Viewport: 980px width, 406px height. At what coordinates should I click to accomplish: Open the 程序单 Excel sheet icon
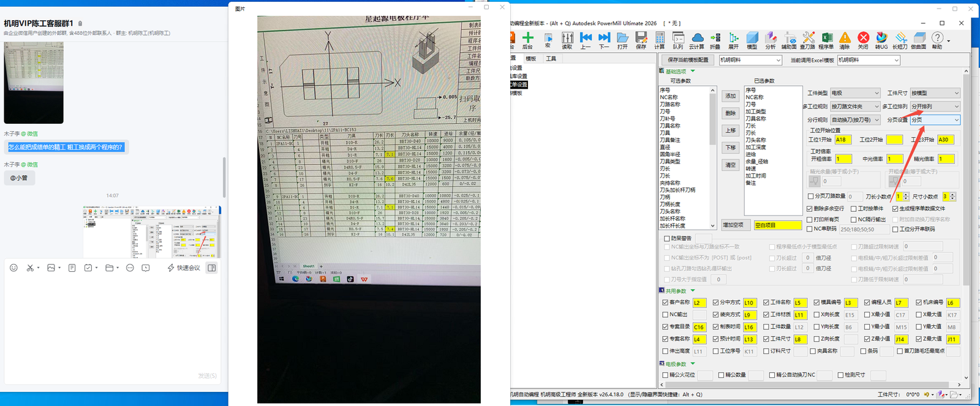point(826,40)
